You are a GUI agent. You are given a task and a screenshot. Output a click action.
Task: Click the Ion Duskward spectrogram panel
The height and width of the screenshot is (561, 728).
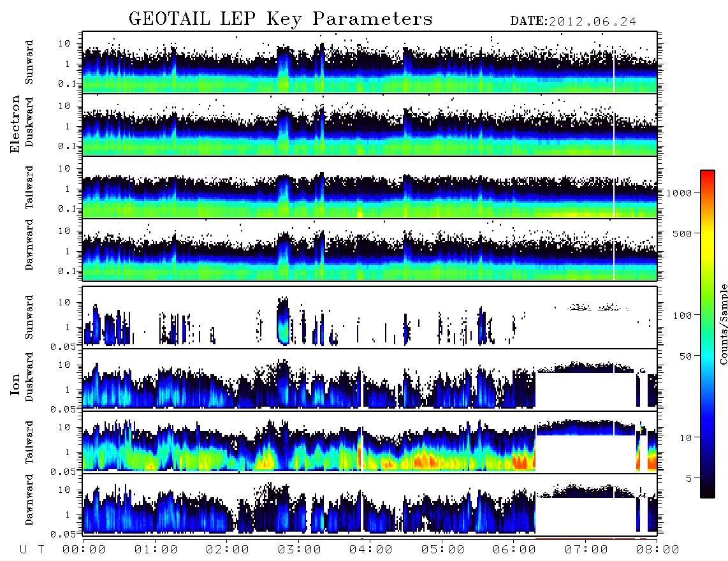[x=370, y=380]
